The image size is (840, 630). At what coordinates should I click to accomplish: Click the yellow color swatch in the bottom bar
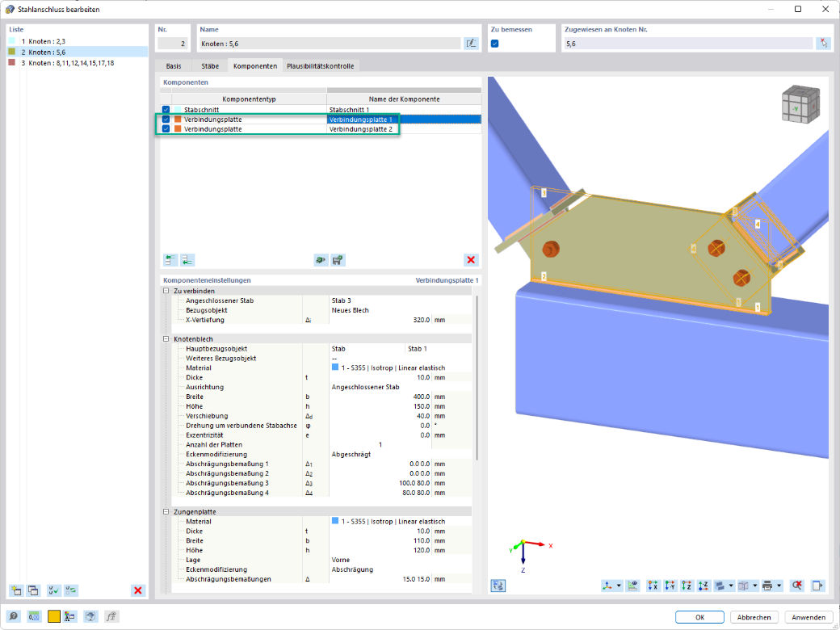click(54, 616)
